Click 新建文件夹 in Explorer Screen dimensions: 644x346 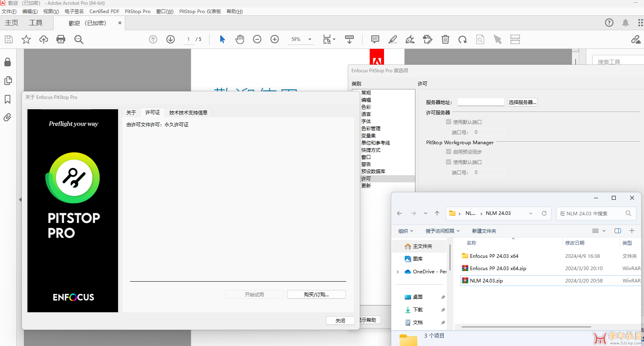484,231
